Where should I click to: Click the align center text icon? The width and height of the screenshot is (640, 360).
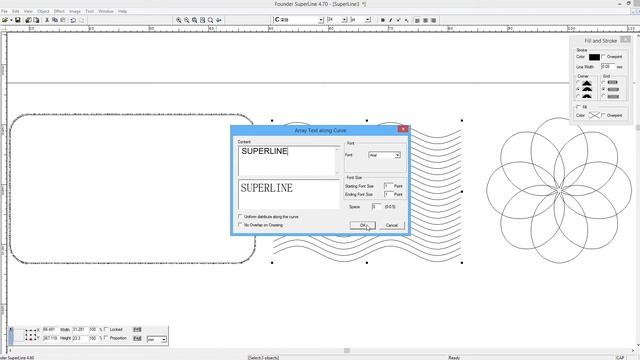(x=425, y=20)
